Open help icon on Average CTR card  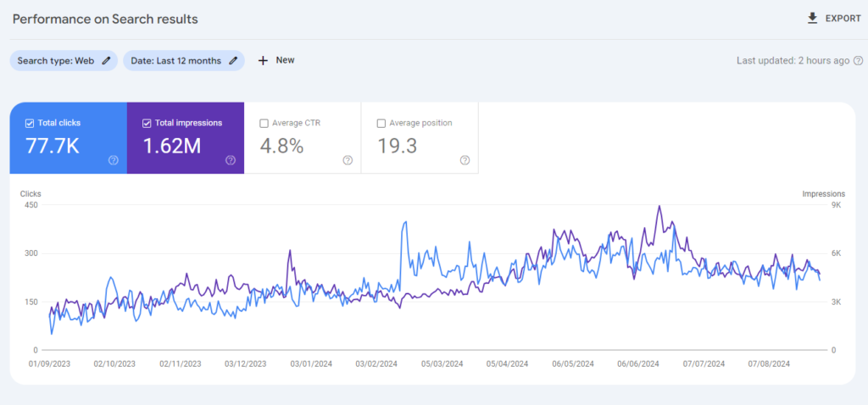click(x=348, y=160)
